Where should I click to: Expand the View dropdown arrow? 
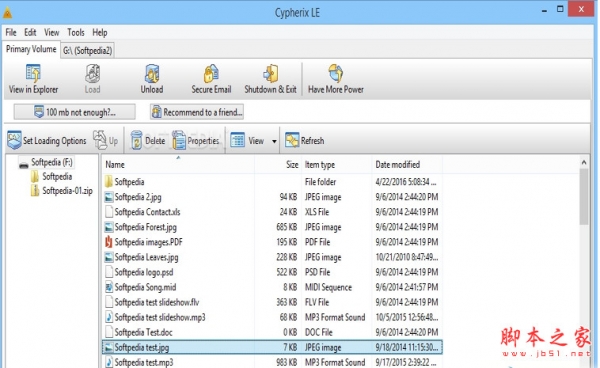[274, 141]
